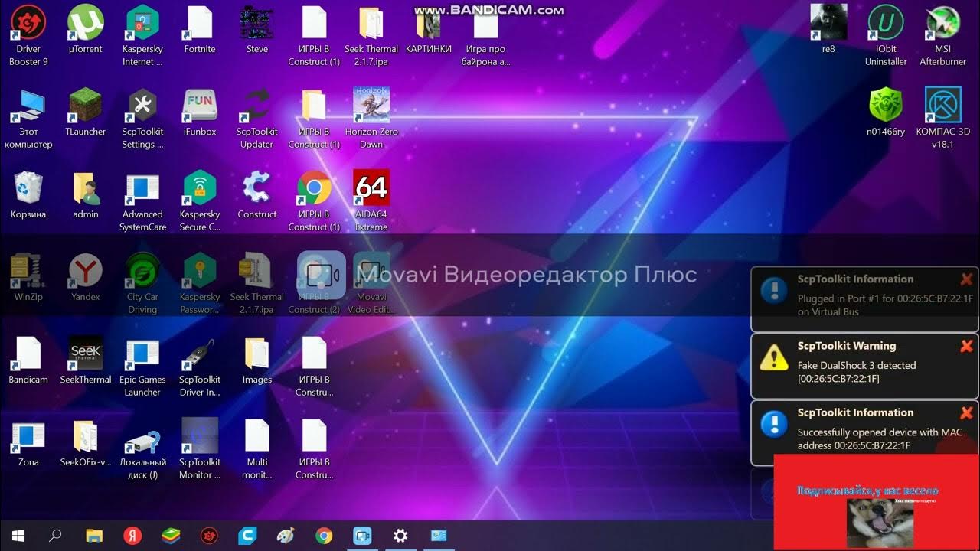
Task: Launch the TLauncher Minecraft shortcut
Action: [86, 106]
